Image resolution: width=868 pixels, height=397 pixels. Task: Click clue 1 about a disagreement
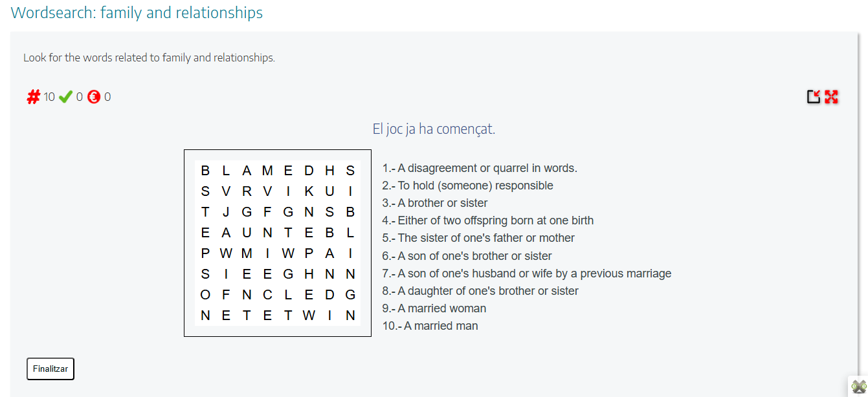pos(480,168)
